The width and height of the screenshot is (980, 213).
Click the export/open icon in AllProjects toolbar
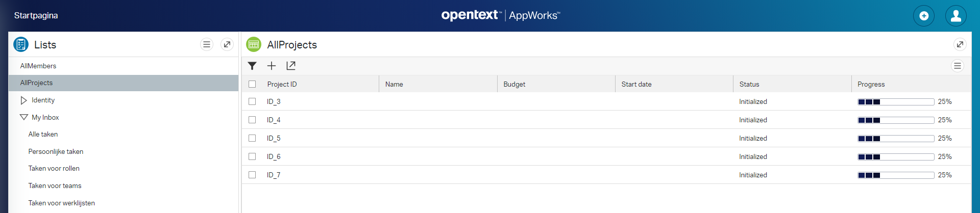tap(291, 66)
